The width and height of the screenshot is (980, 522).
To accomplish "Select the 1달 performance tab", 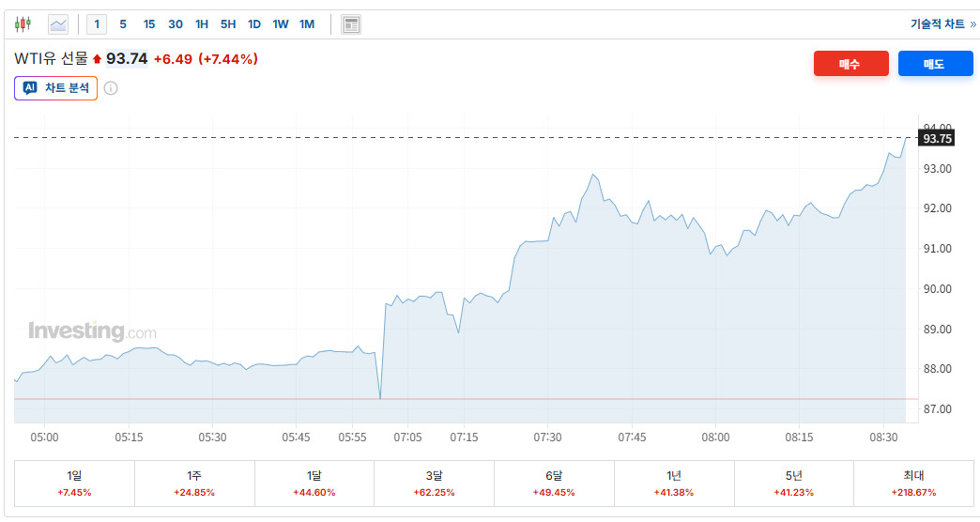I will [314, 484].
